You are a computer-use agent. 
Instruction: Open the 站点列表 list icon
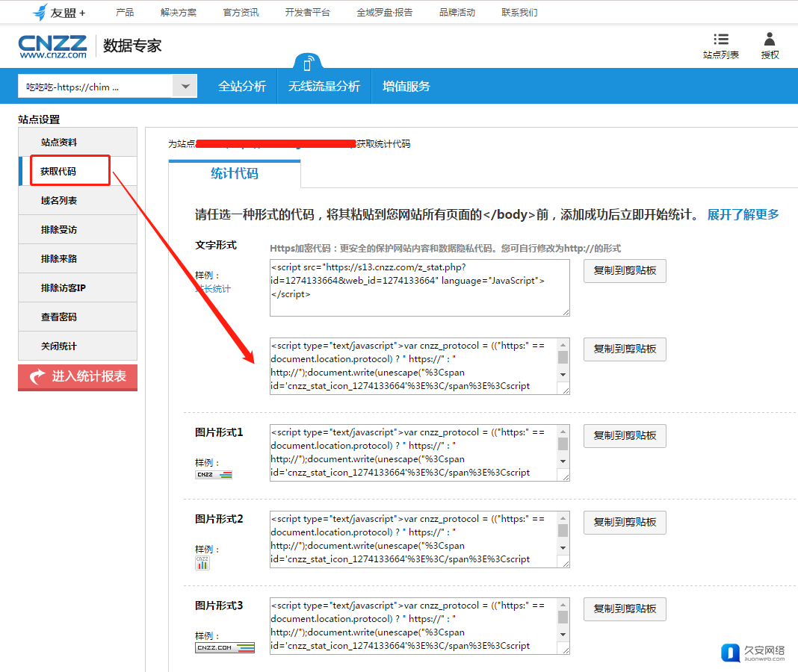[x=720, y=39]
